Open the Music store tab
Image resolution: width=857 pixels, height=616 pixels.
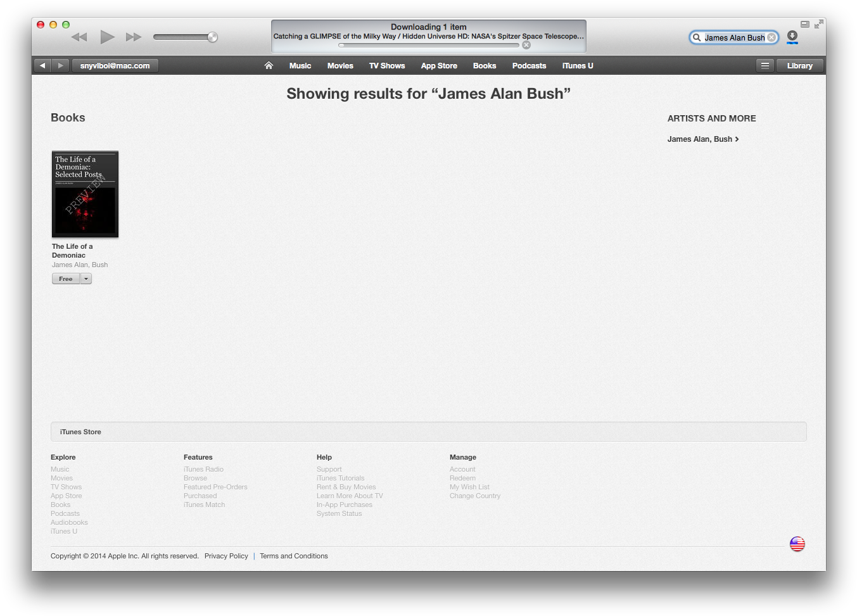(x=300, y=66)
